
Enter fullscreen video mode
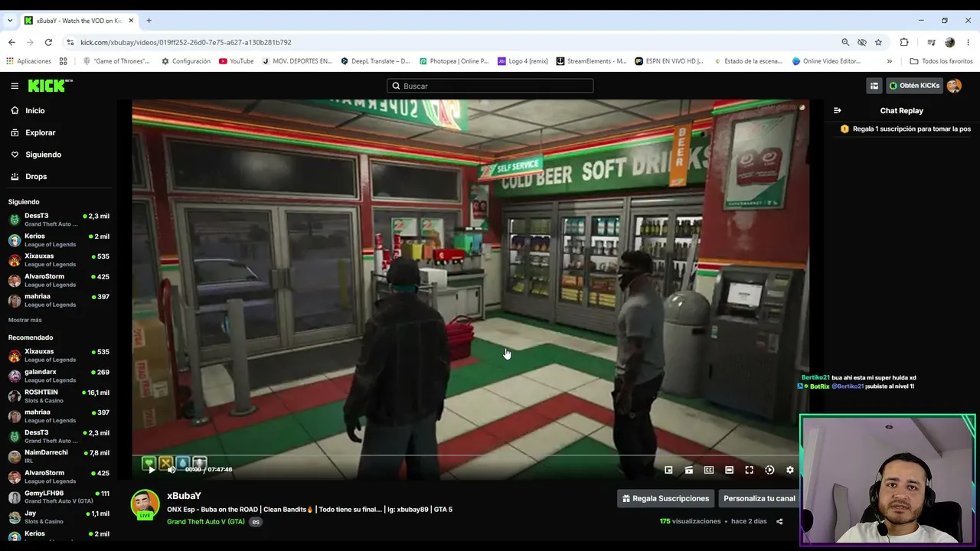tap(750, 470)
